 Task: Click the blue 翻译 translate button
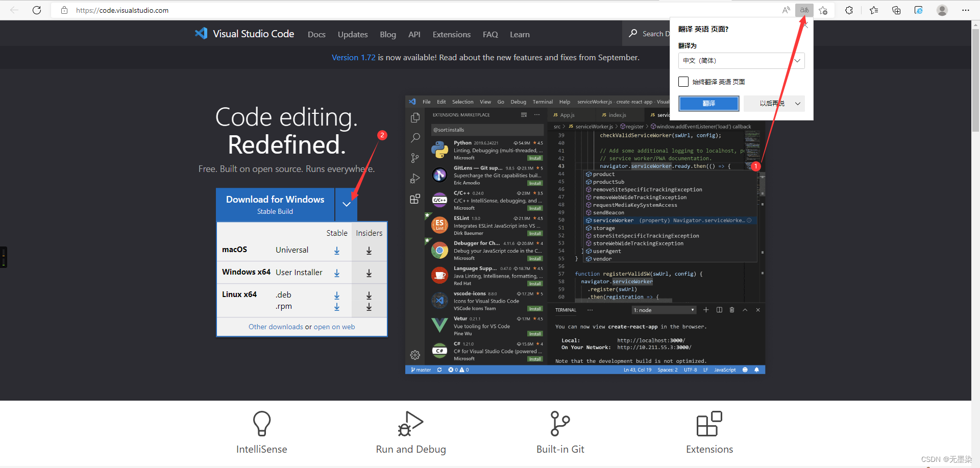point(709,104)
